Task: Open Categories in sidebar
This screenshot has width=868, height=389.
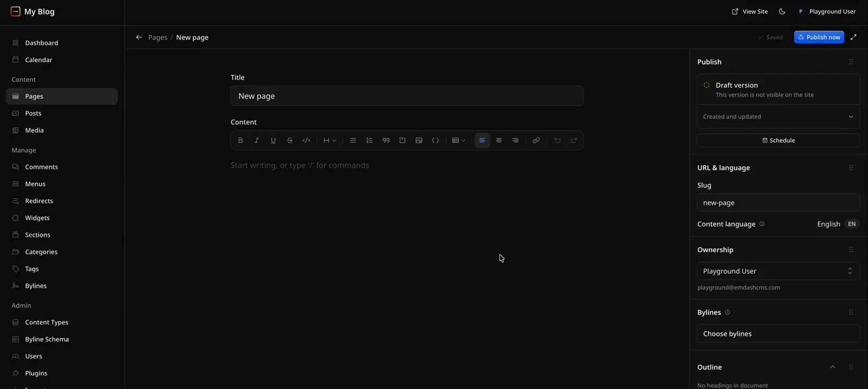Action: 62,252
